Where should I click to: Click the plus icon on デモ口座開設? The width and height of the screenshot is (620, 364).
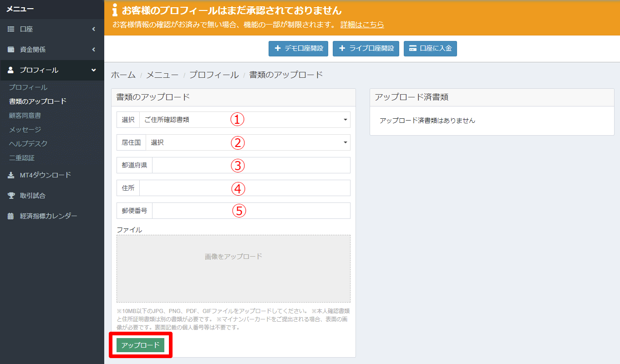pos(277,48)
